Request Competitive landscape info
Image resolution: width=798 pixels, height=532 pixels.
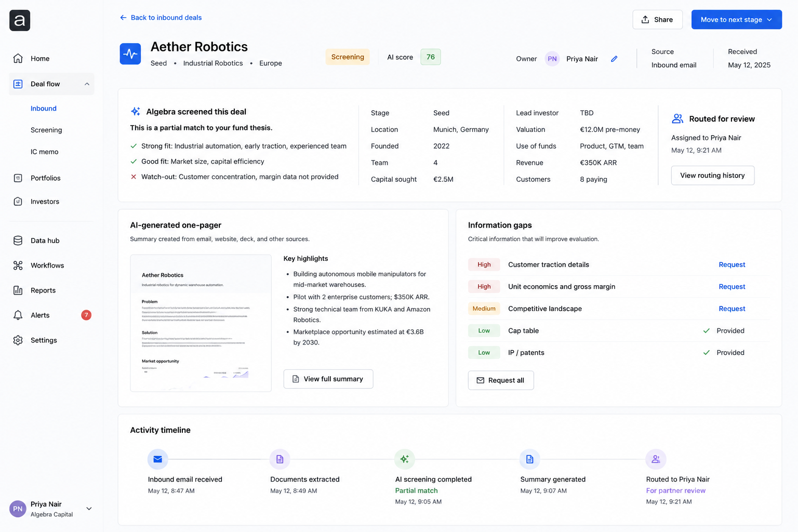click(x=731, y=309)
